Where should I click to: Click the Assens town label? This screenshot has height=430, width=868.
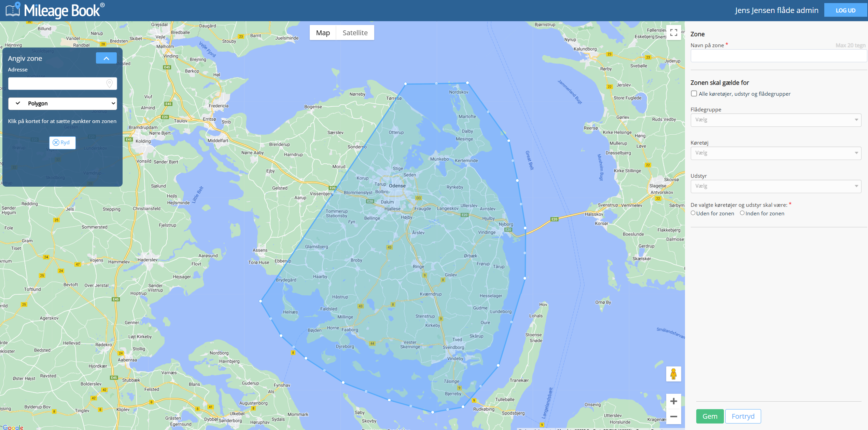tap(260, 250)
